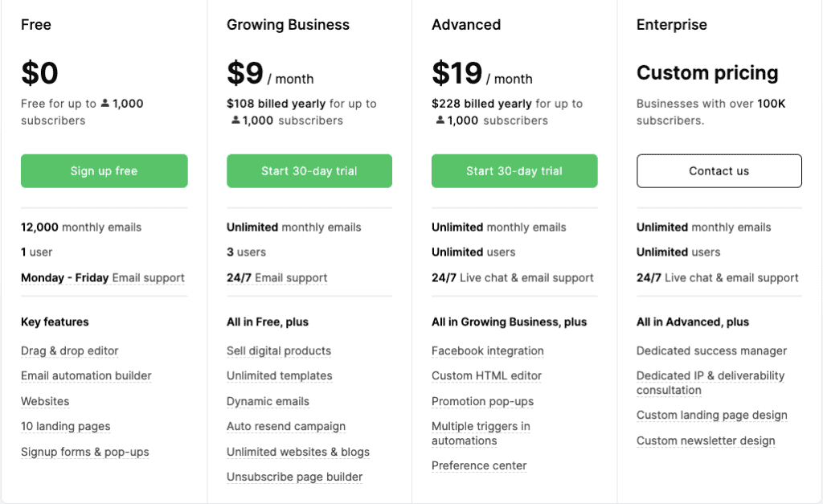823x504 pixels.
Task: Start the 30-day trial for Advanced plan
Action: tap(514, 170)
